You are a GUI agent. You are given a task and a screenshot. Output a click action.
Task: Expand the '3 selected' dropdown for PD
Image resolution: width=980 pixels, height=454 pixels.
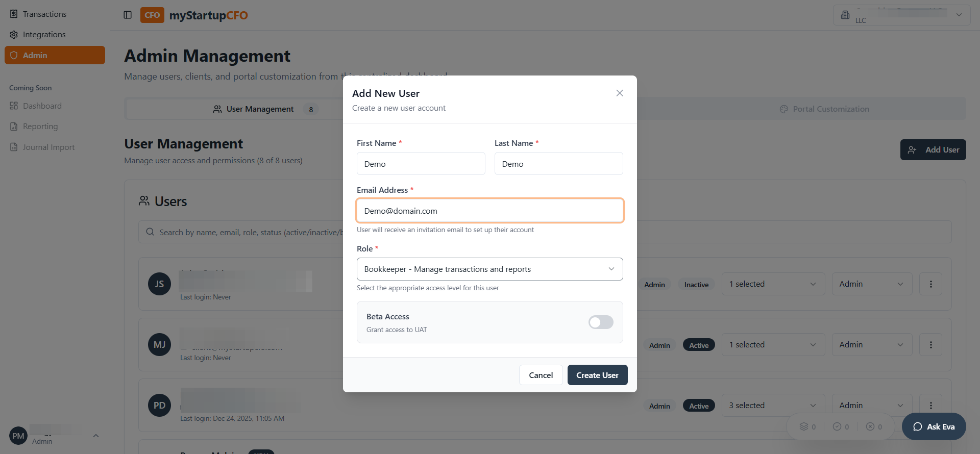coord(773,406)
